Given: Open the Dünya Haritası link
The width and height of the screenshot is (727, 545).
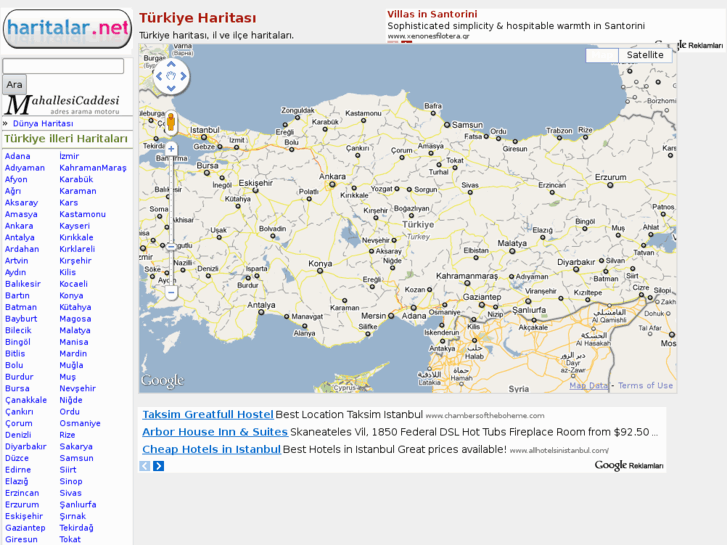Looking at the screenshot, I should [43, 123].
